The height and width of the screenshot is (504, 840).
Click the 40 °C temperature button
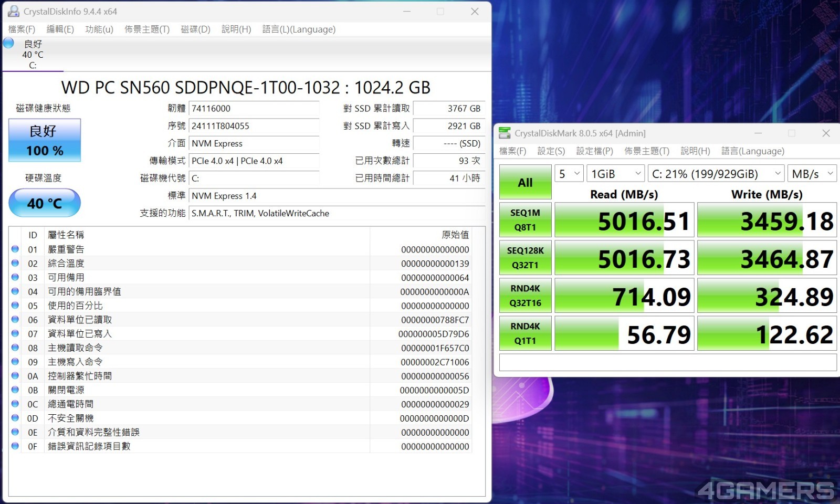45,203
